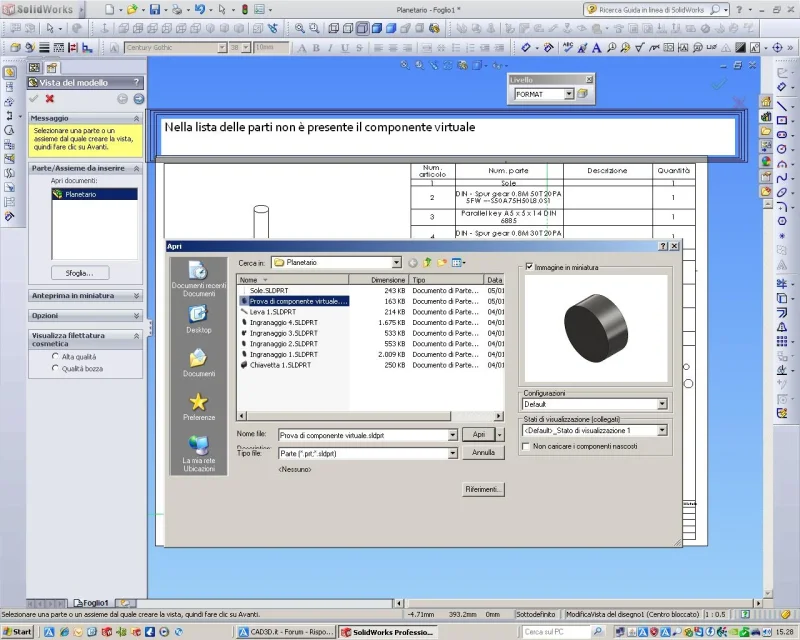This screenshot has width=800, height=640.
Task: Click Desktop shortcut in Apri places bar
Action: point(198,319)
